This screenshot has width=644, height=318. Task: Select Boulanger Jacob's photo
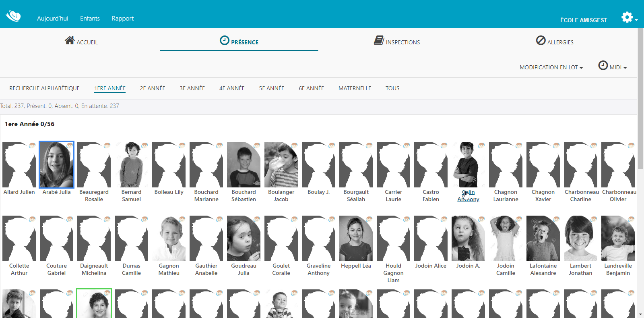281,164
